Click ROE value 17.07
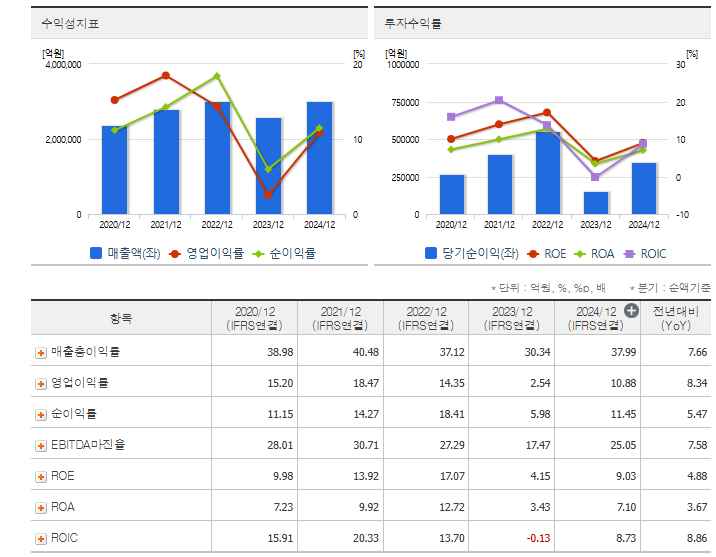Image resolution: width=716 pixels, height=557 pixels. [x=452, y=476]
